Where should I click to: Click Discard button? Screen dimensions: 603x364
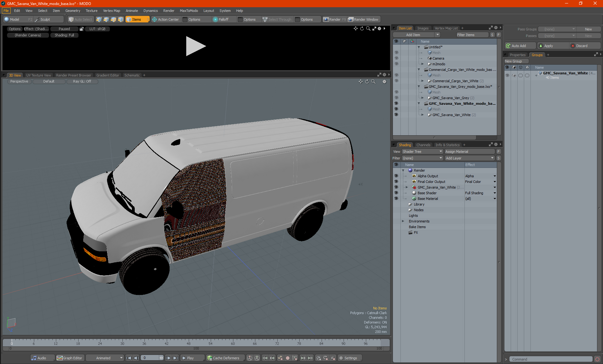(x=585, y=46)
